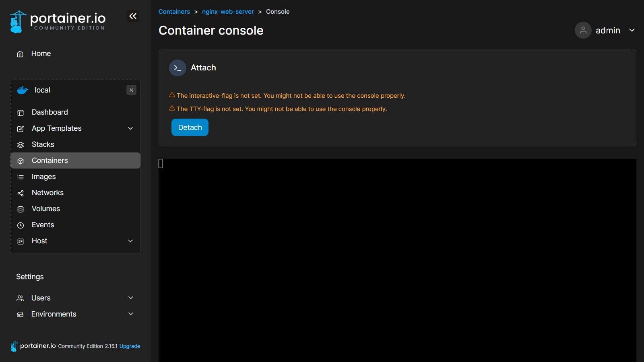This screenshot has height=362, width=644.
Task: Click the Attach terminal prompt icon
Action: (178, 68)
